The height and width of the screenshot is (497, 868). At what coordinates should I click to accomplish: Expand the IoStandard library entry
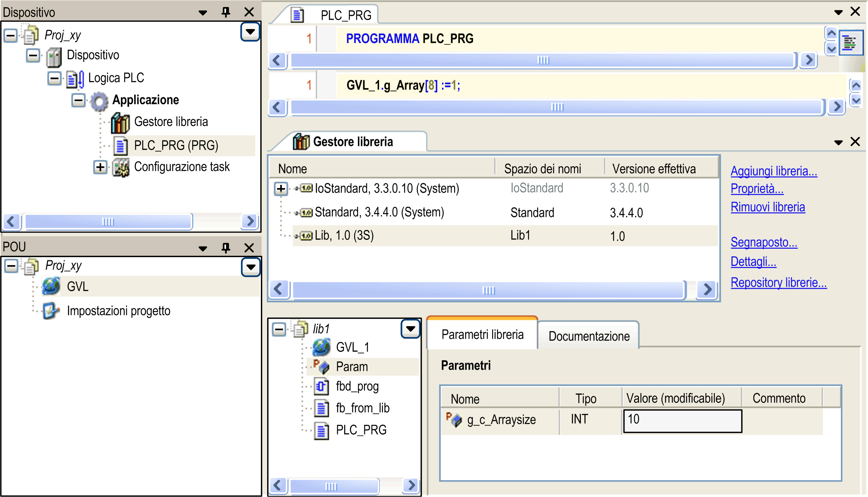click(x=281, y=189)
